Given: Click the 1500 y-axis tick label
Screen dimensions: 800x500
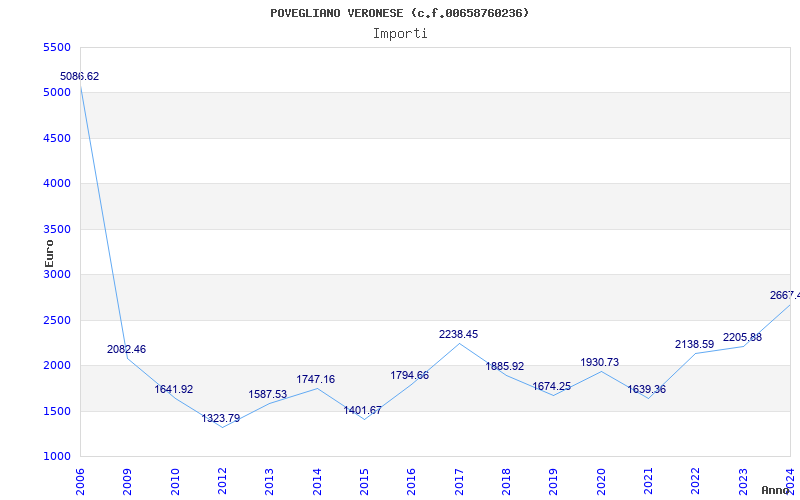Looking at the screenshot, I should (x=57, y=411).
